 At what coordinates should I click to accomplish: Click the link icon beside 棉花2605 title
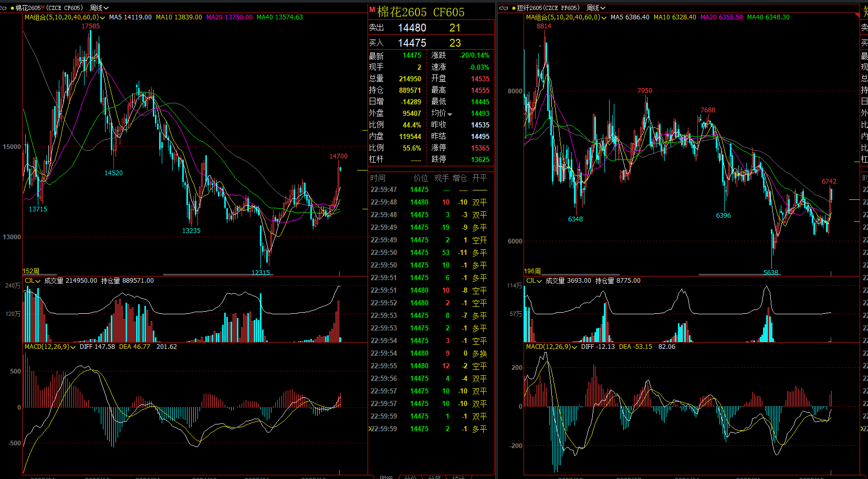pyautogui.click(x=4, y=8)
